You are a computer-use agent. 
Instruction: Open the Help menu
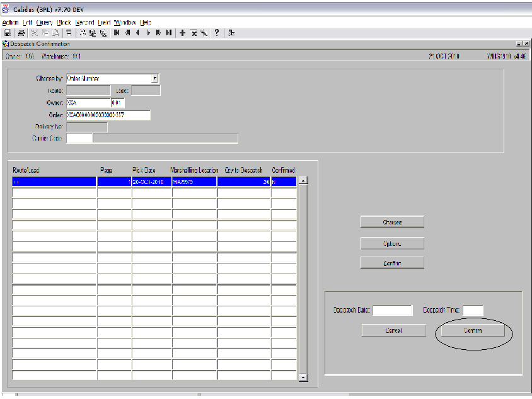click(146, 23)
